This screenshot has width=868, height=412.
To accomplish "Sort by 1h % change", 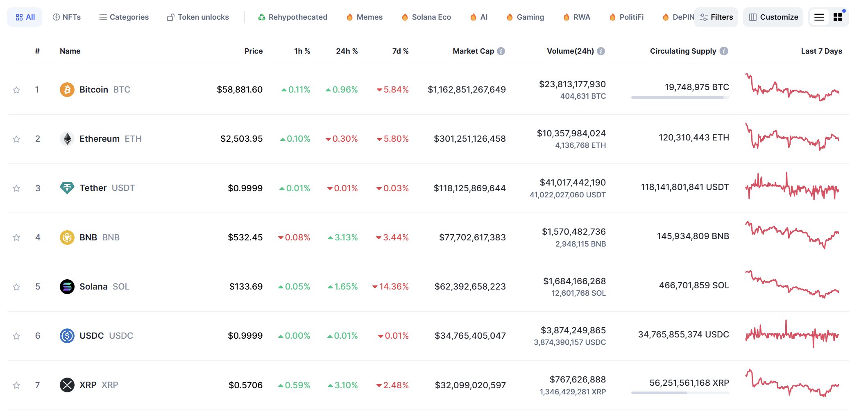I will (x=302, y=51).
